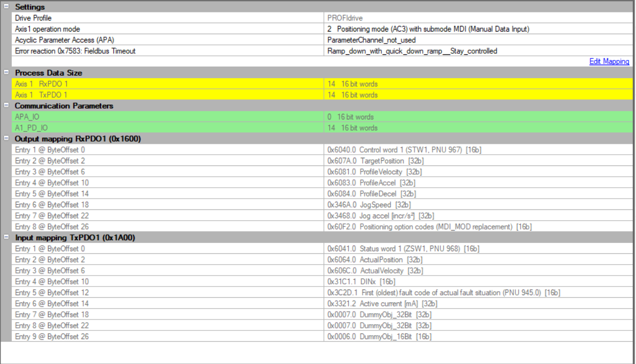The height and width of the screenshot is (364, 636).
Task: Collapse the Communication Parameters section
Action: (6, 105)
